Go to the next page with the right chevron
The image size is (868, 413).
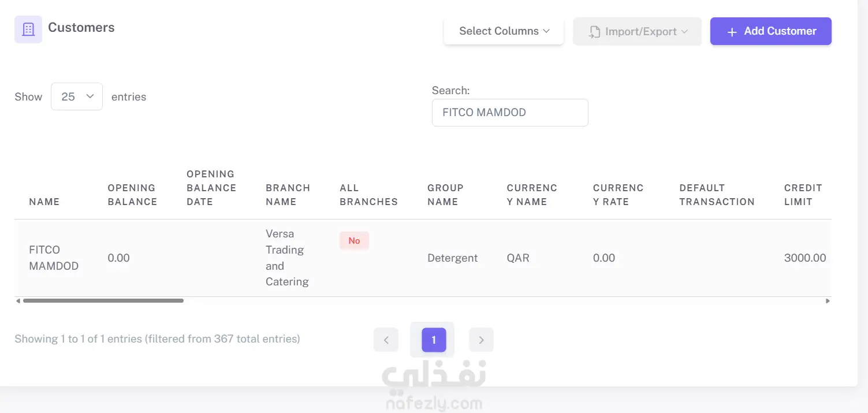[481, 340]
